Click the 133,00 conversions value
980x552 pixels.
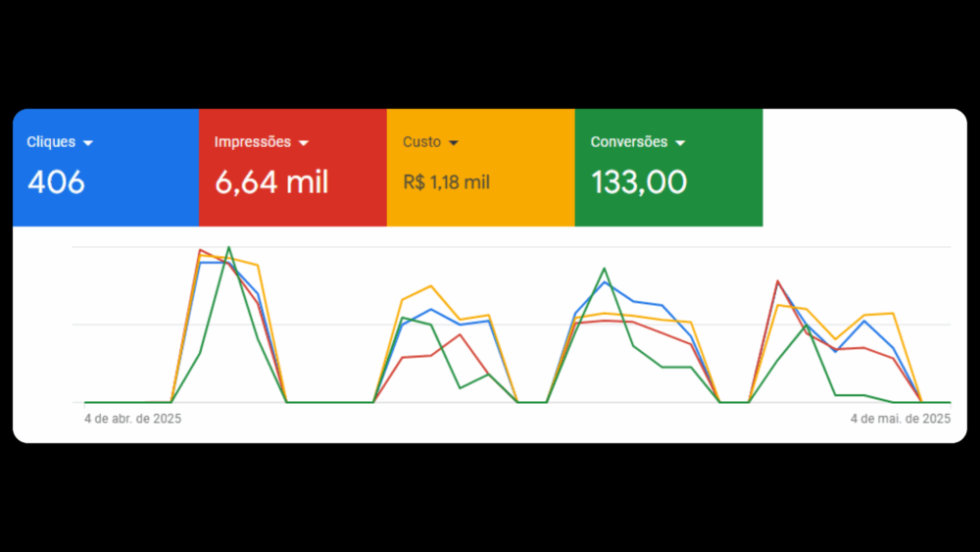click(x=638, y=182)
